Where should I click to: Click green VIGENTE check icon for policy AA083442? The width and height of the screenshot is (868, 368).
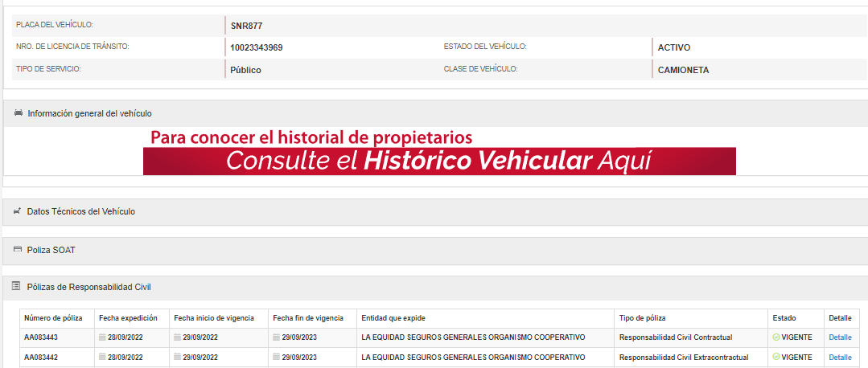click(x=775, y=357)
